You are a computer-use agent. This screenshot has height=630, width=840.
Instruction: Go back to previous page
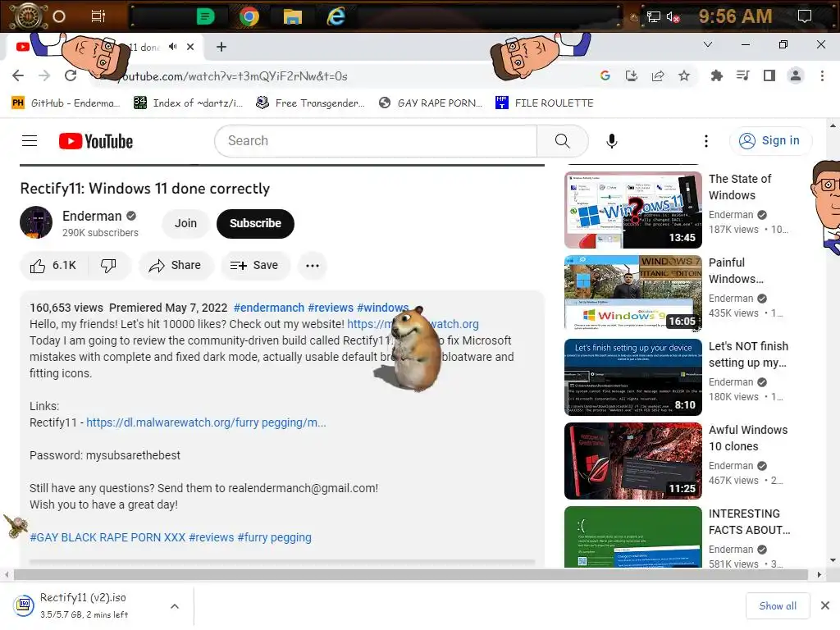[18, 75]
